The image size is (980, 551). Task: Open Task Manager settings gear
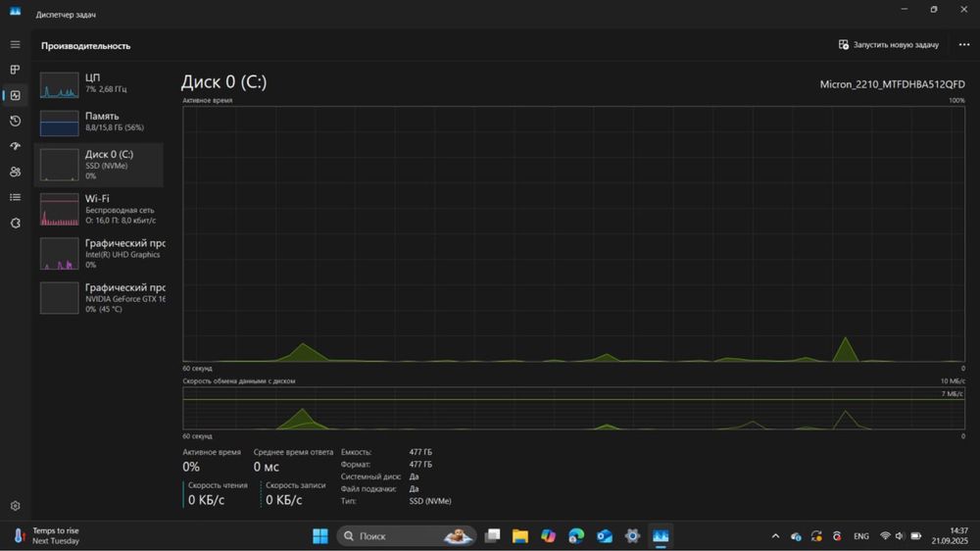point(15,505)
